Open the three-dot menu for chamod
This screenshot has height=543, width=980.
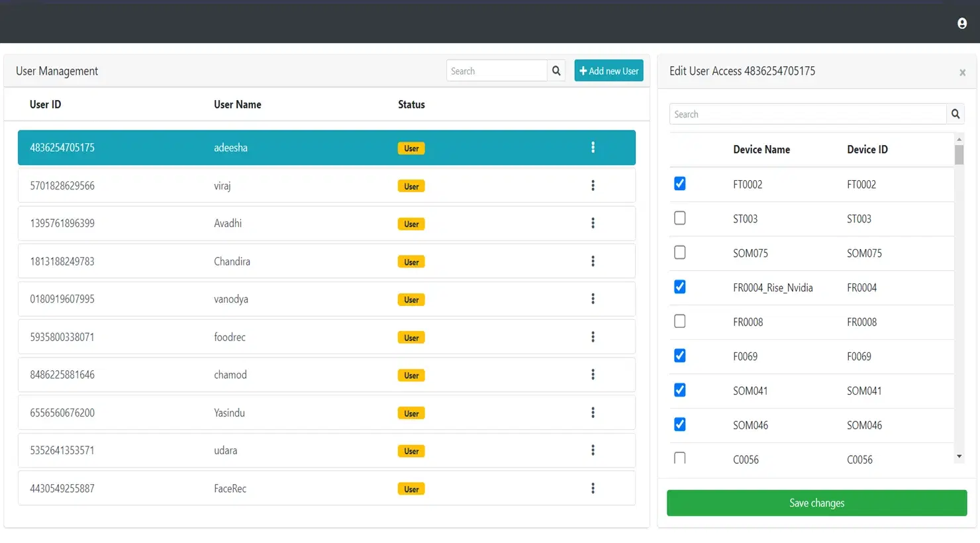pyautogui.click(x=593, y=374)
